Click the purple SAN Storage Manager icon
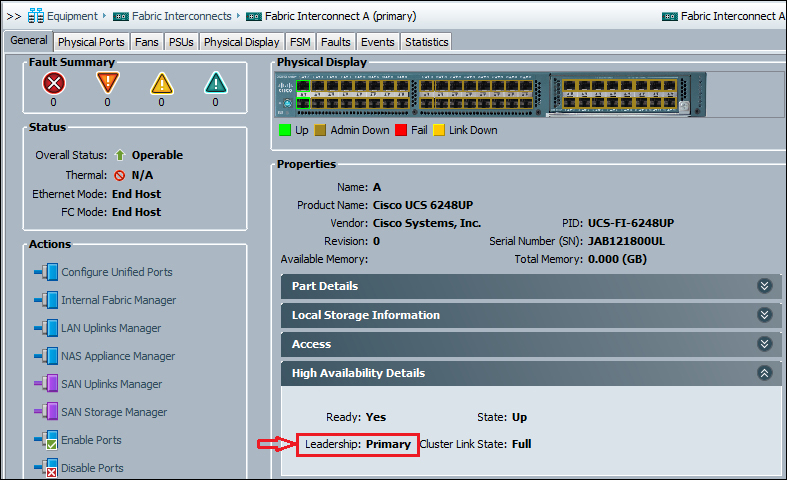 pos(46,412)
